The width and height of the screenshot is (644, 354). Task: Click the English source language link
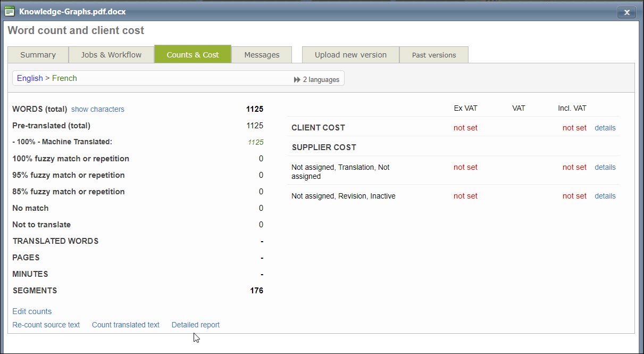pos(30,78)
